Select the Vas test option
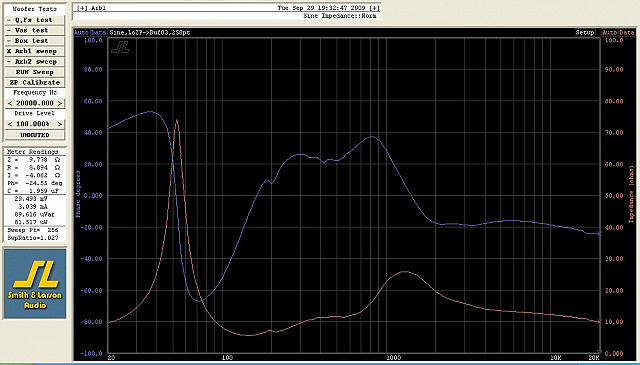The image size is (640, 365). point(34,30)
